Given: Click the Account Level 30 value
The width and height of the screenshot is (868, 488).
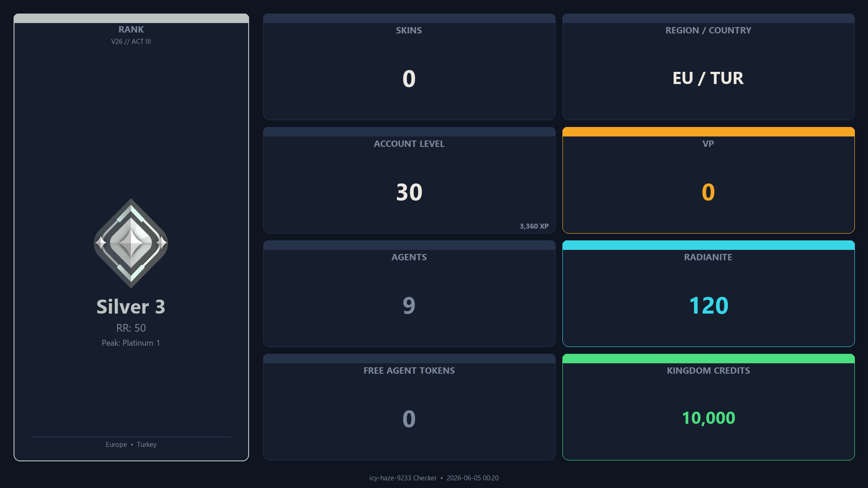Looking at the screenshot, I should (x=409, y=192).
